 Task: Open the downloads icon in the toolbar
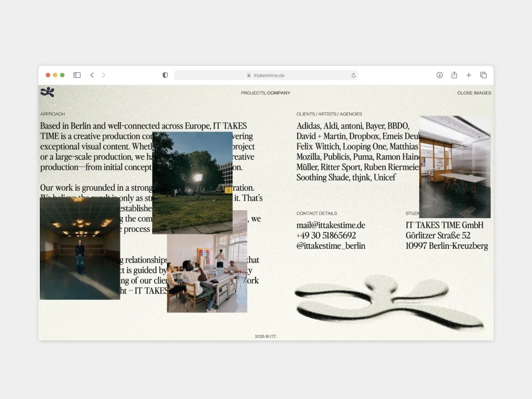tap(440, 75)
